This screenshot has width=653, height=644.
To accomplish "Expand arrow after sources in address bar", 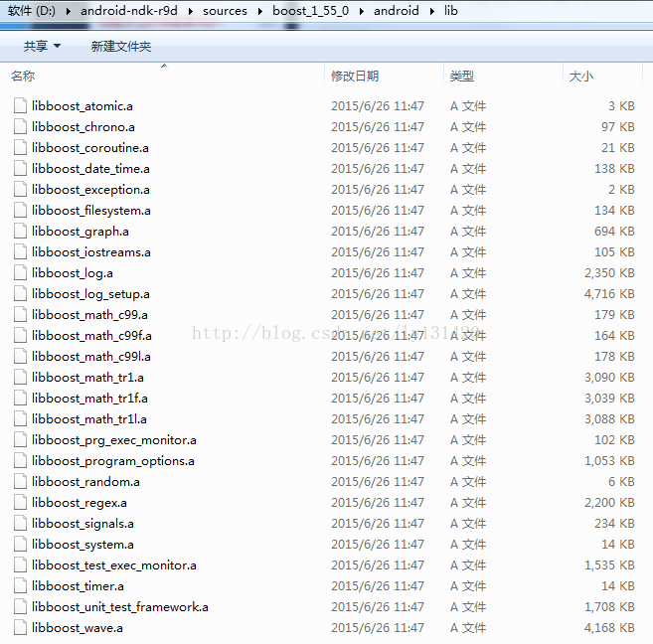I will pyautogui.click(x=259, y=11).
